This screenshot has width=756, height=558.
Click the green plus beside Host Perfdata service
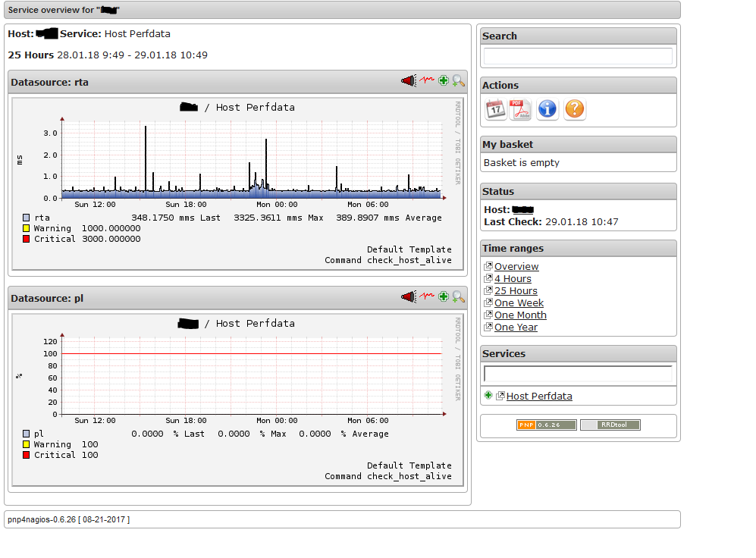point(488,396)
